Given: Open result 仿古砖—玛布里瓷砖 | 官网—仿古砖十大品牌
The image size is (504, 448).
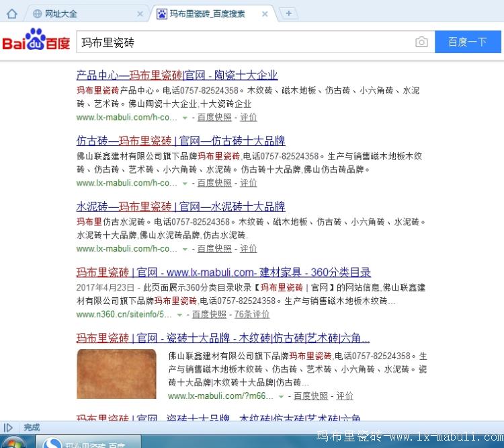Looking at the screenshot, I should 181,141.
